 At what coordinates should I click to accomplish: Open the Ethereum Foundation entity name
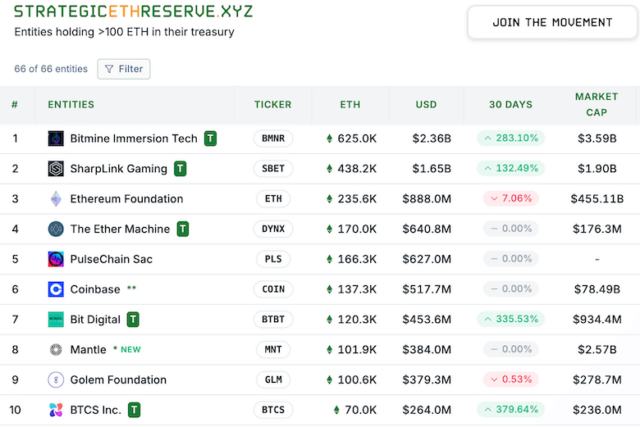127,199
